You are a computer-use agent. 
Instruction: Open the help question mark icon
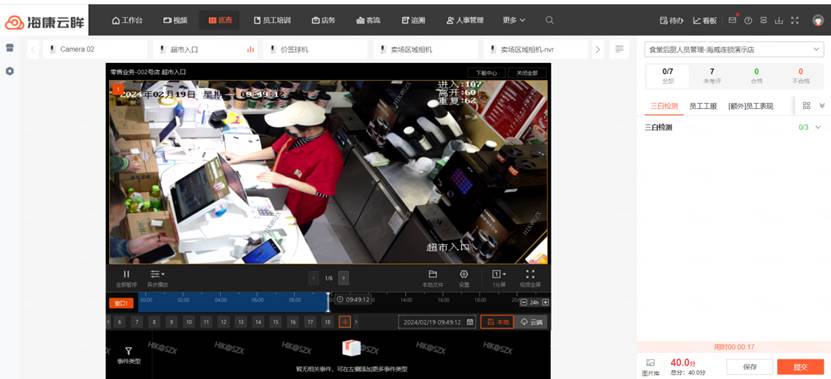click(748, 20)
